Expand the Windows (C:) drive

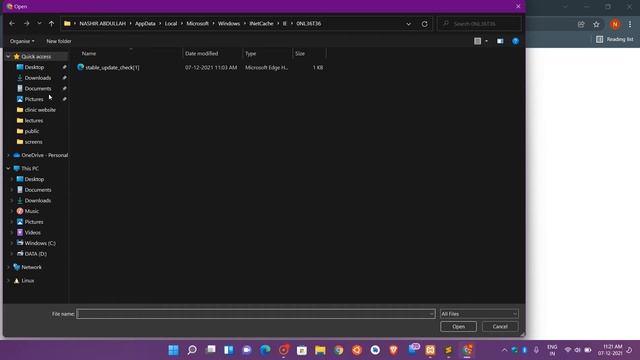[x=11, y=243]
